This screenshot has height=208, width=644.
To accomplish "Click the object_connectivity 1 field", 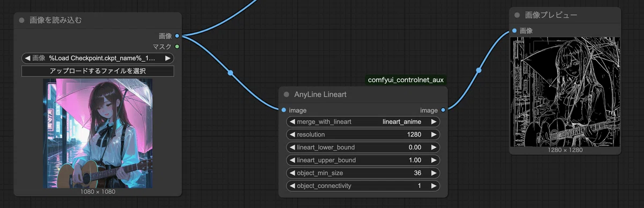I will point(363,186).
